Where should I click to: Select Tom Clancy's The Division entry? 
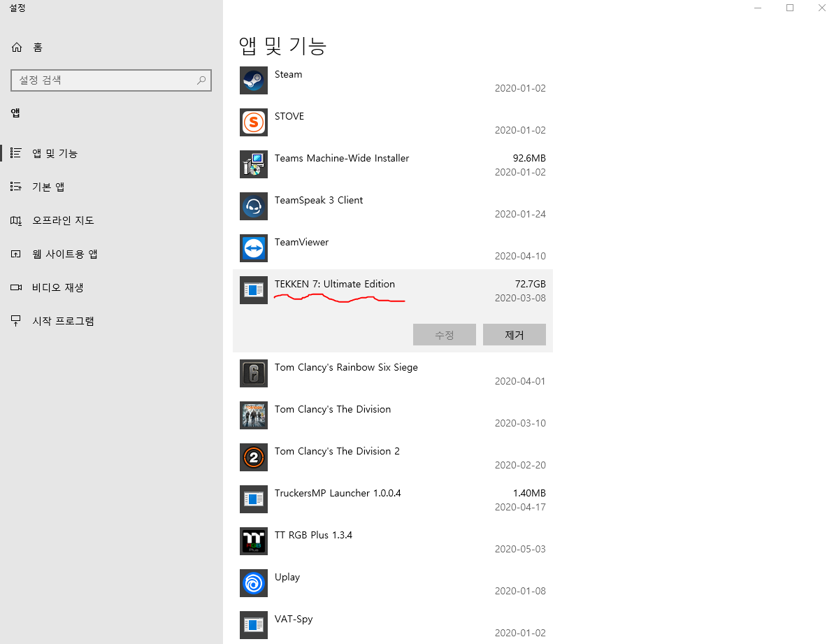[x=393, y=415]
